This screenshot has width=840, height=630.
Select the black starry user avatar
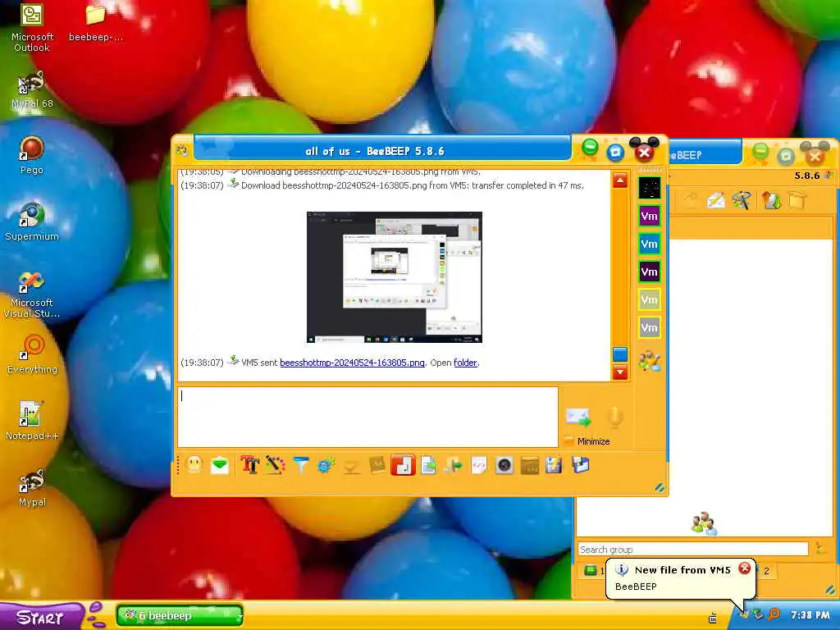coord(650,188)
